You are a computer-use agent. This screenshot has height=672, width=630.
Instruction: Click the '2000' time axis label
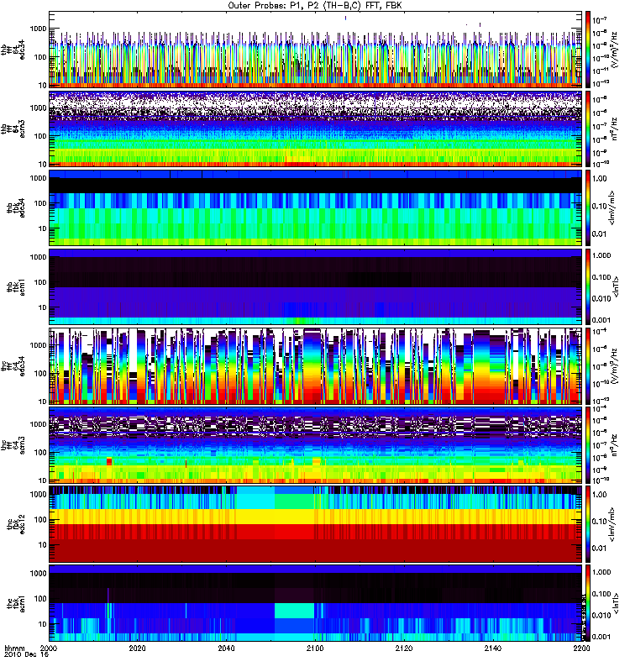coord(49,648)
